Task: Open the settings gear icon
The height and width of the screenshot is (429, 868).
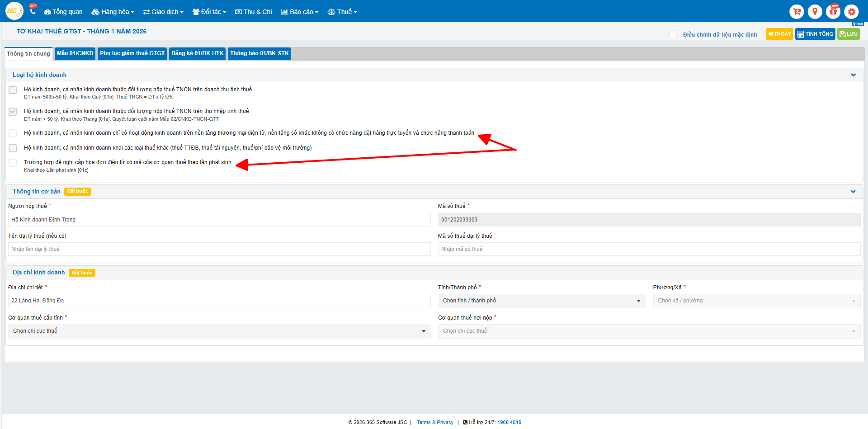Action: click(x=851, y=11)
